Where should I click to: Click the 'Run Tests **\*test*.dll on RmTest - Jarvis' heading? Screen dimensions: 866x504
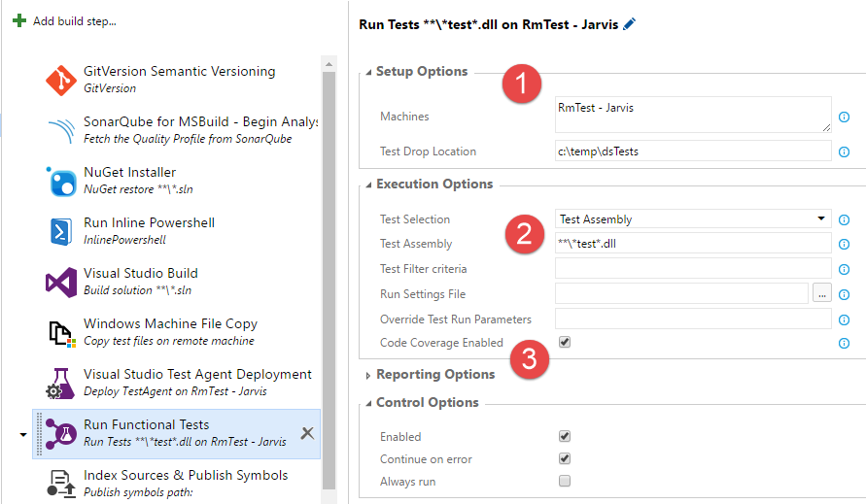(488, 25)
